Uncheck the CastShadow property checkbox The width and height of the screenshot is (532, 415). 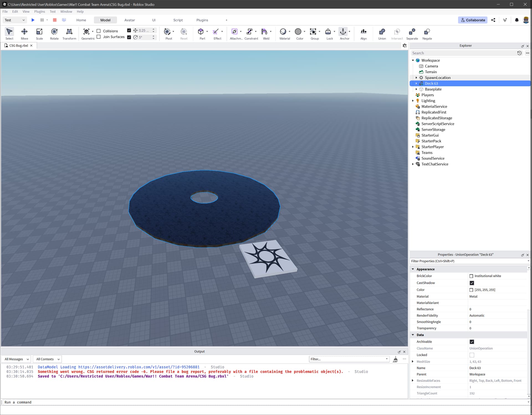[472, 283]
